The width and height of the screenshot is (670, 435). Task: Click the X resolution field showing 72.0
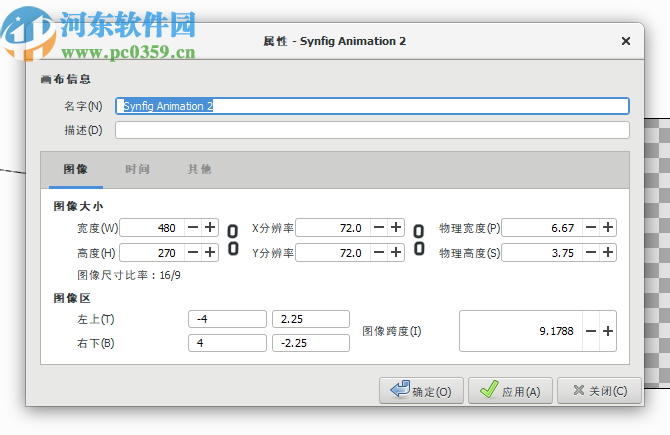333,228
